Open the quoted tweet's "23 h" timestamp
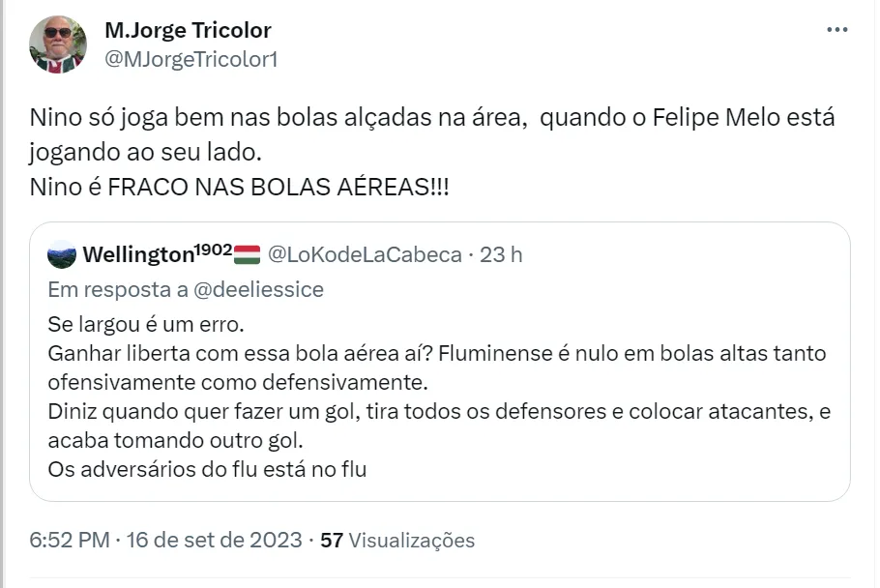880x588 pixels. [502, 254]
